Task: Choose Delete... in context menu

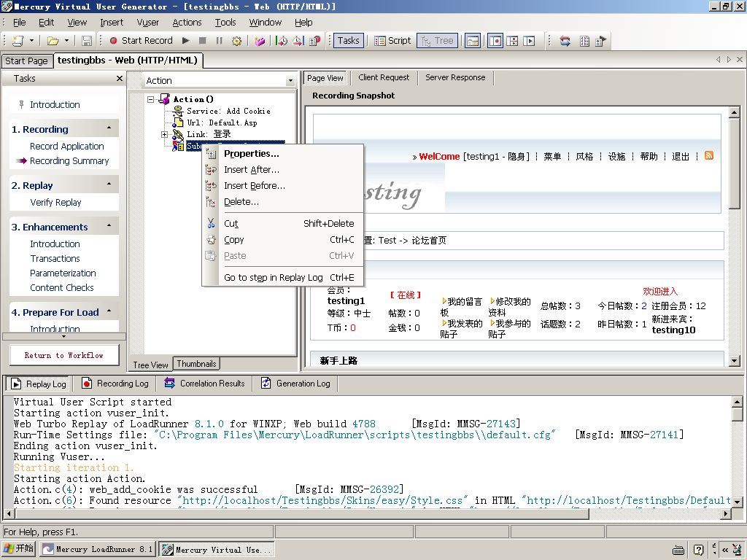Action: pos(283,202)
